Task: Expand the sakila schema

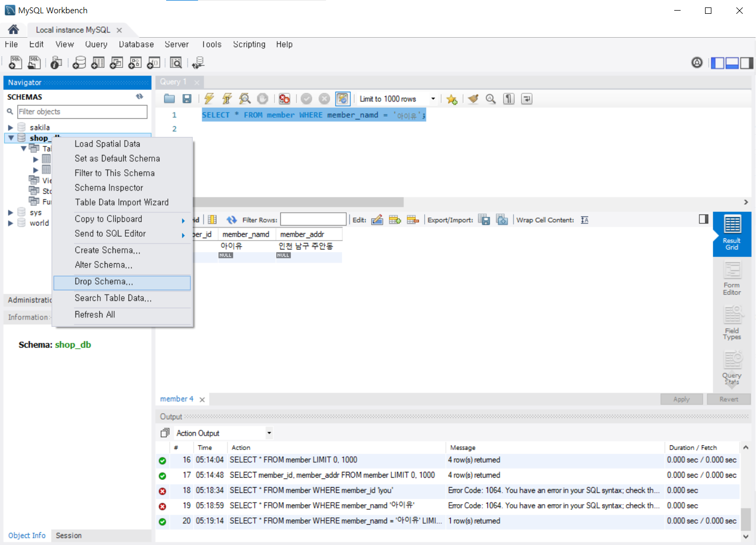Action: 10,127
